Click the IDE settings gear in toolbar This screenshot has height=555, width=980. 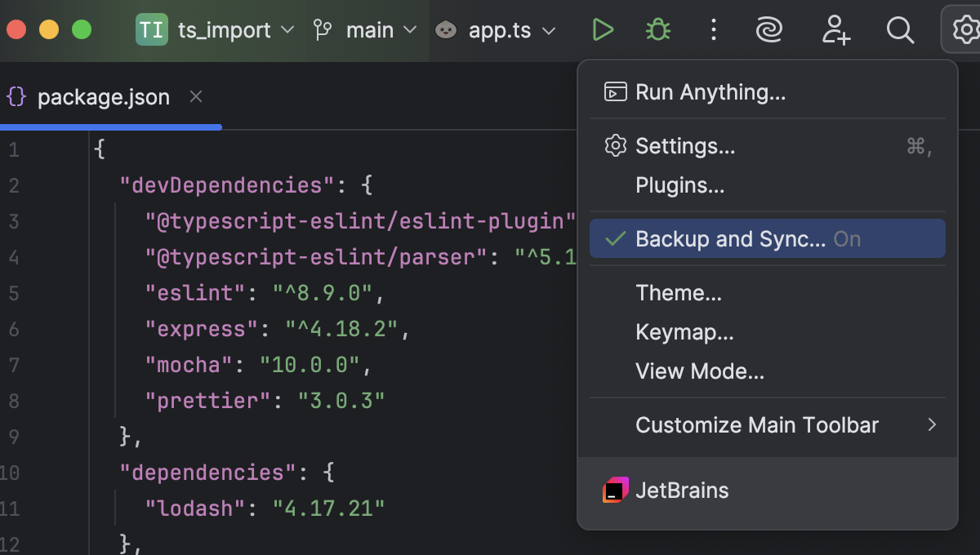coord(965,30)
